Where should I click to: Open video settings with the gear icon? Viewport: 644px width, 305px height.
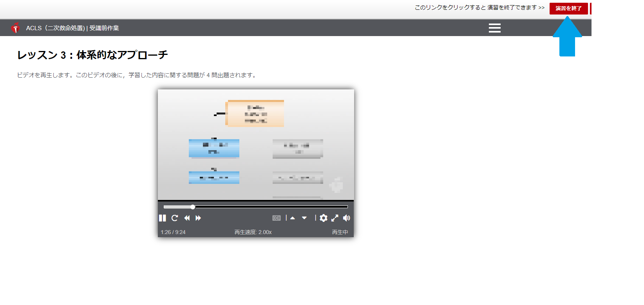pos(324,218)
